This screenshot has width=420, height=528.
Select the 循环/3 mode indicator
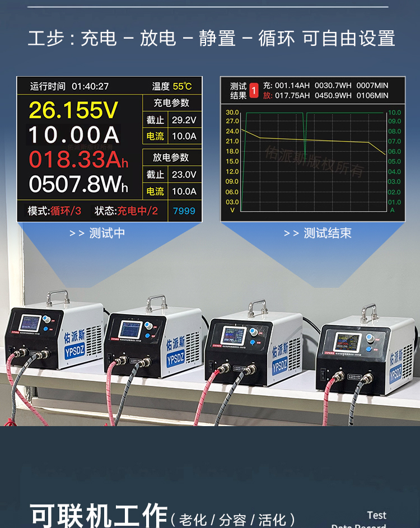pyautogui.click(x=66, y=211)
